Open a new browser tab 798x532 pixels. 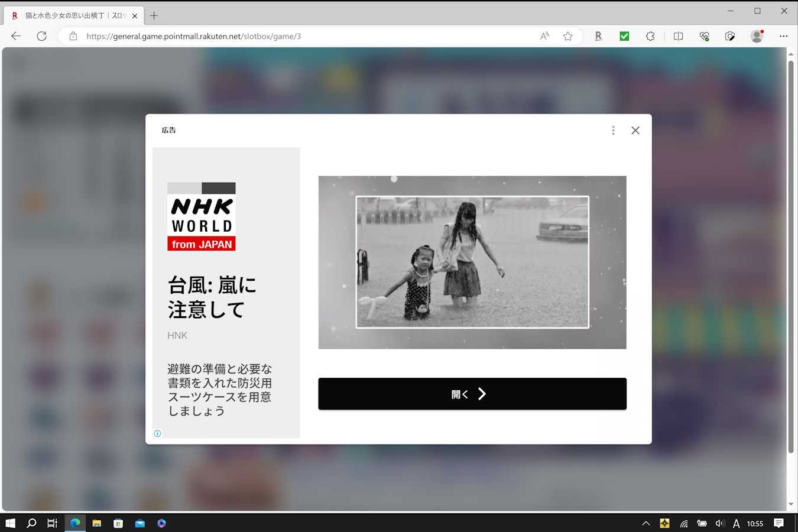154,15
